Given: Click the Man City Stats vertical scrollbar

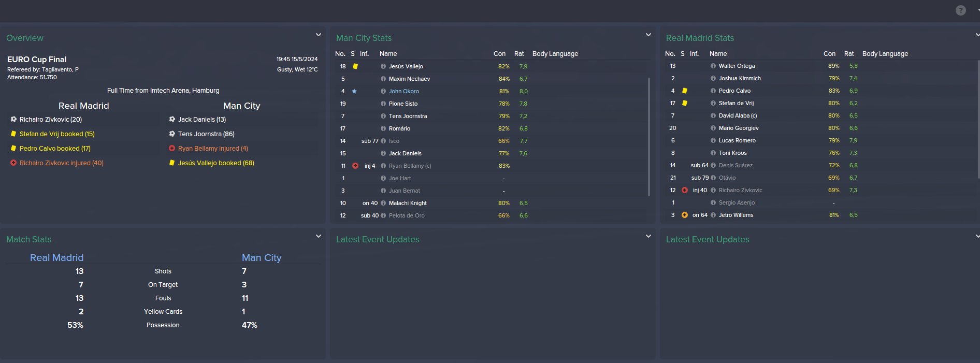Looking at the screenshot, I should [649, 137].
